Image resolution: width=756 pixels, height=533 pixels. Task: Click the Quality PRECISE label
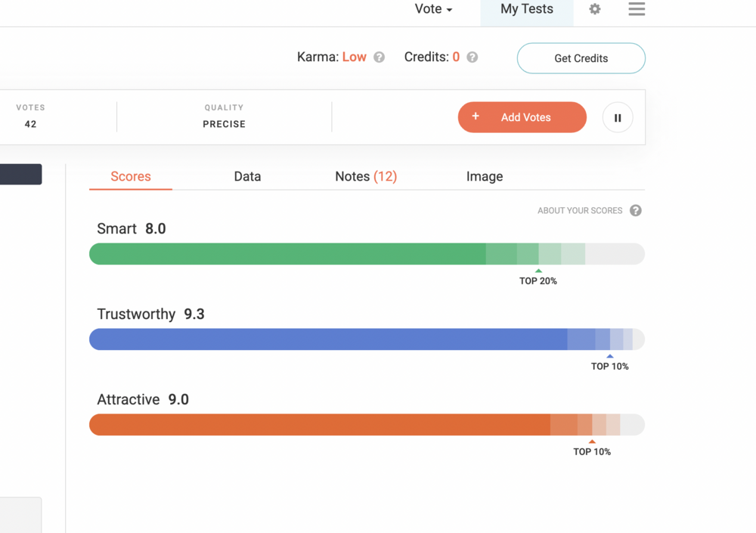point(225,124)
